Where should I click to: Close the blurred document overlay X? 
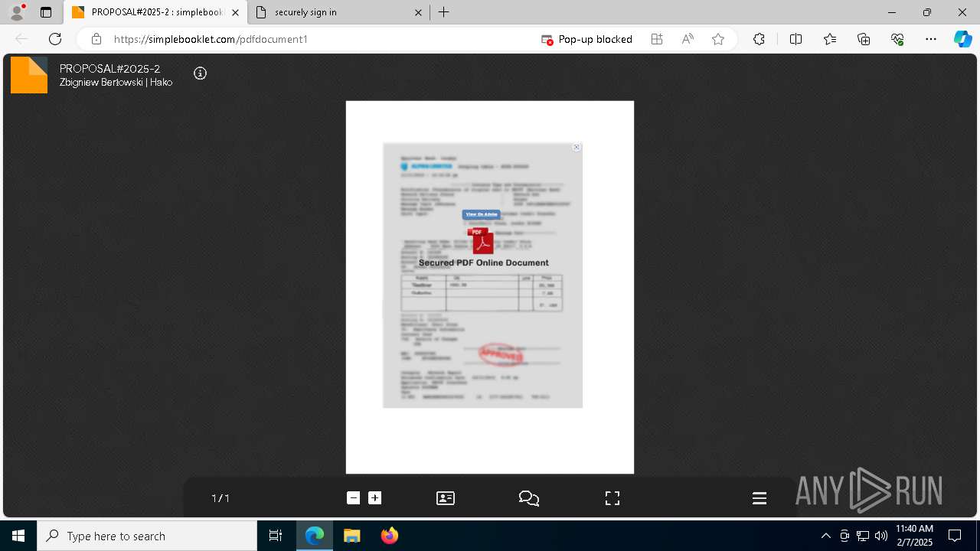coord(577,148)
